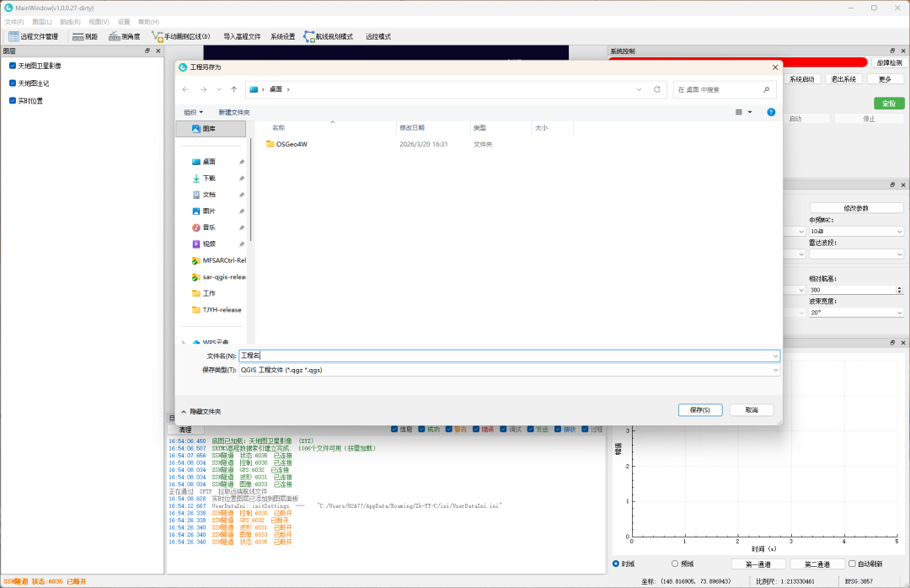This screenshot has height=588, width=910.
Task: Go back in the save dialog
Action: (185, 89)
